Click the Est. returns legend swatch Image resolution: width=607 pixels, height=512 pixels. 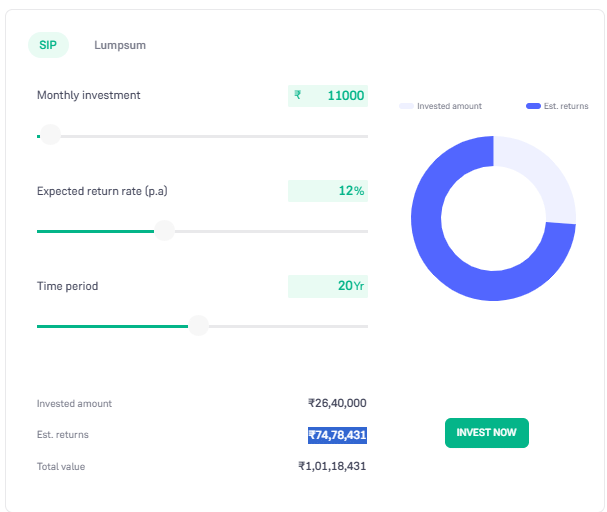[533, 106]
